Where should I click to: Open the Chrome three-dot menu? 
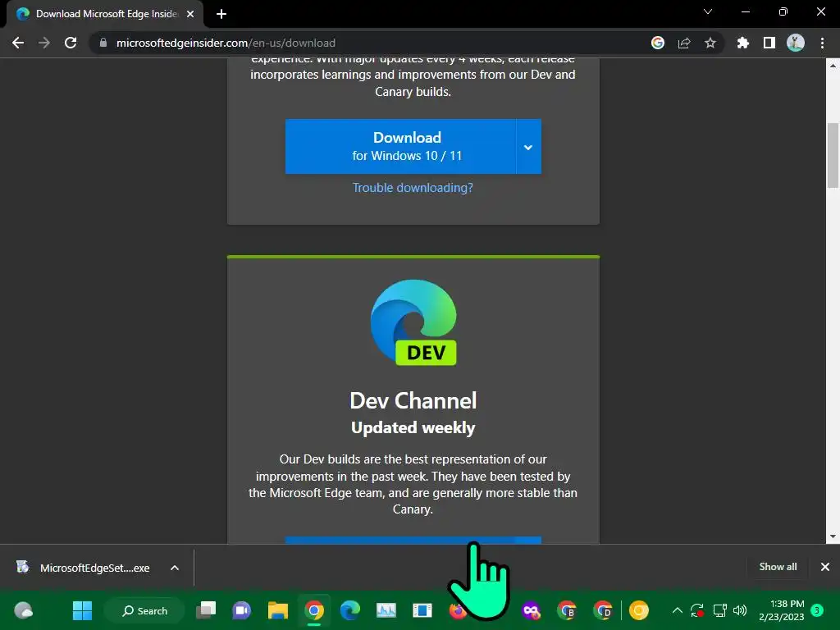pyautogui.click(x=822, y=43)
